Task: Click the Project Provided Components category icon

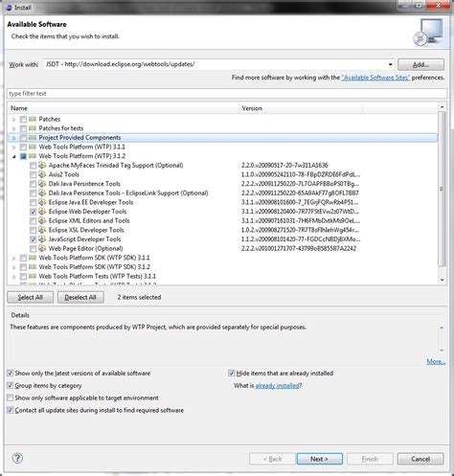Action: 33,138
